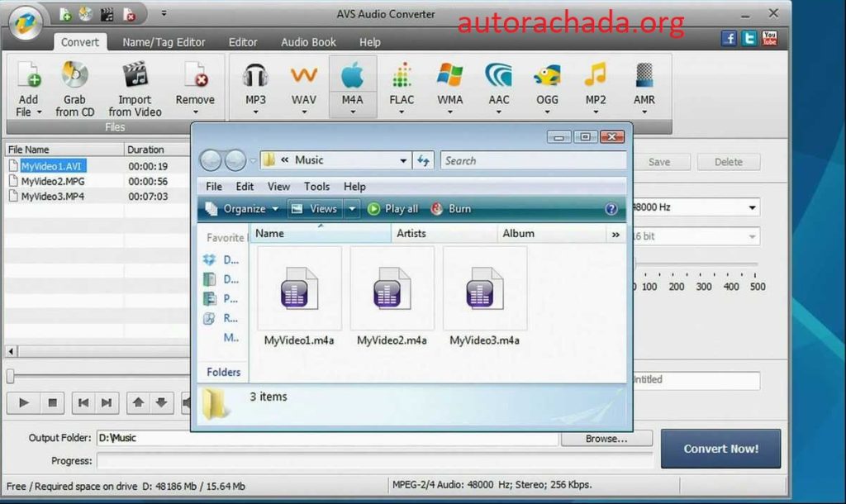Click the Stop playback button
Viewport: 846px width, 504px height.
[52, 402]
